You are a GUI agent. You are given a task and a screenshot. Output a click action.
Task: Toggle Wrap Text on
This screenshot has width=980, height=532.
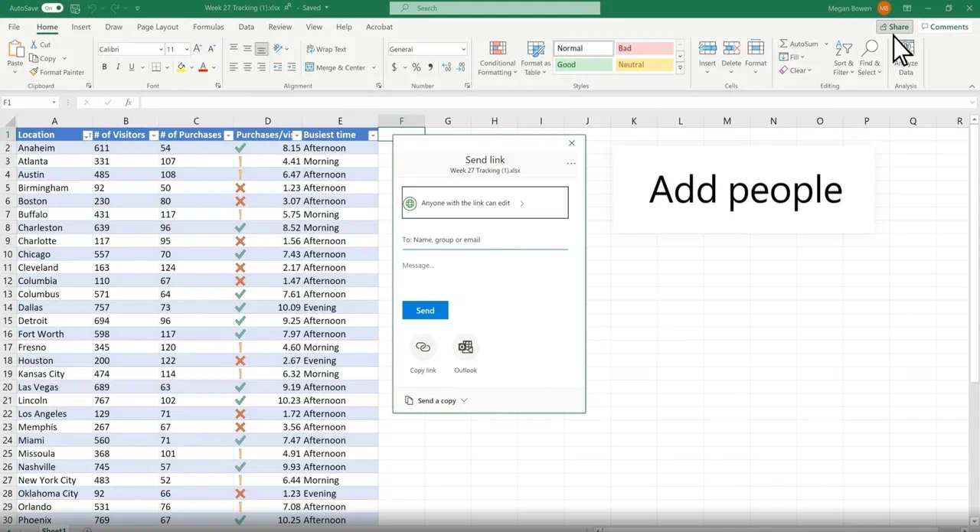[x=326, y=49]
